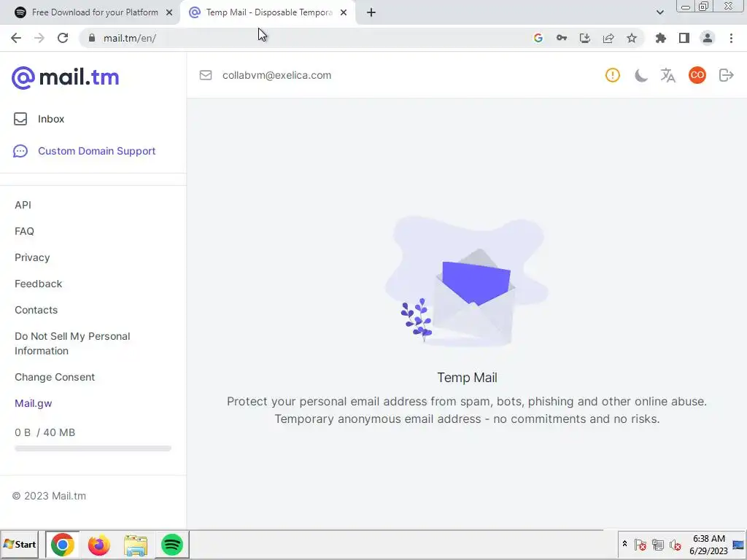This screenshot has width=747, height=560.
Task: Click the Show desktop tray icon
Action: [738, 544]
